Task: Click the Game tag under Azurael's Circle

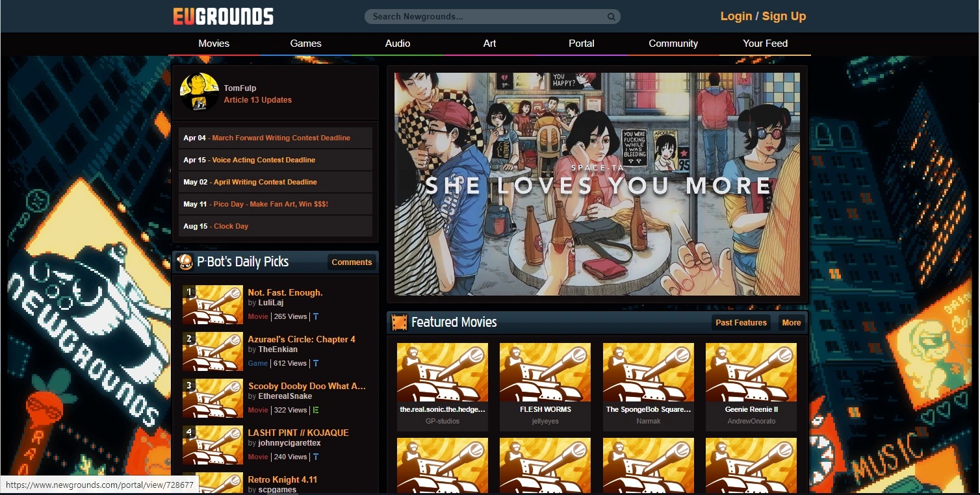Action: pyautogui.click(x=258, y=364)
